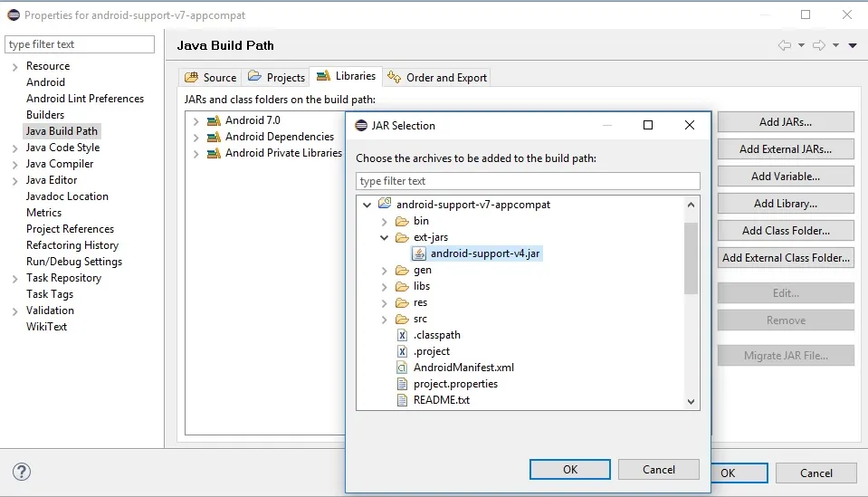Click the Android Dependencies library icon
The width and height of the screenshot is (868, 497).
[x=214, y=137]
